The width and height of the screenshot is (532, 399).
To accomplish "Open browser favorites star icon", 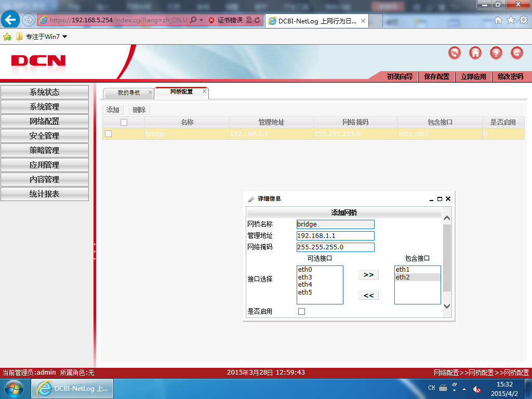I will point(511,20).
